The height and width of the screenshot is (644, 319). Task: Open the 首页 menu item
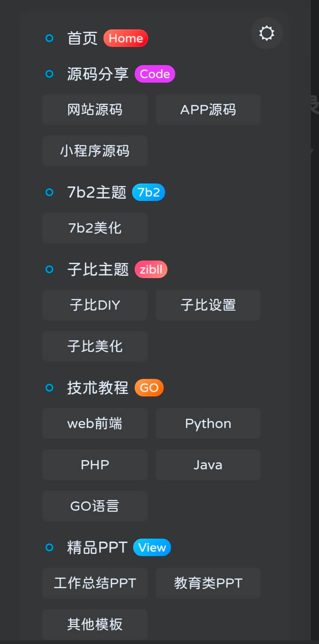(82, 38)
